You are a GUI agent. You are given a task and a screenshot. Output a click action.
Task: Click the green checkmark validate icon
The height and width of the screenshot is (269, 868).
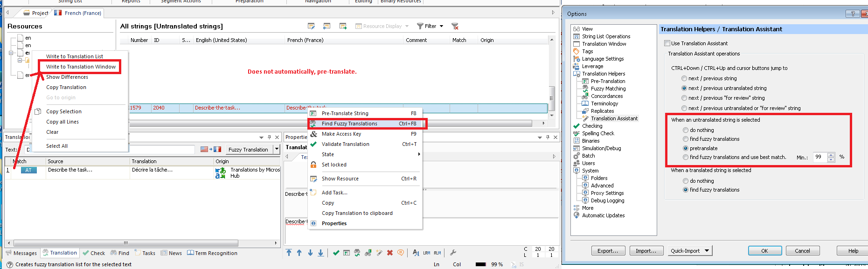pos(336,253)
